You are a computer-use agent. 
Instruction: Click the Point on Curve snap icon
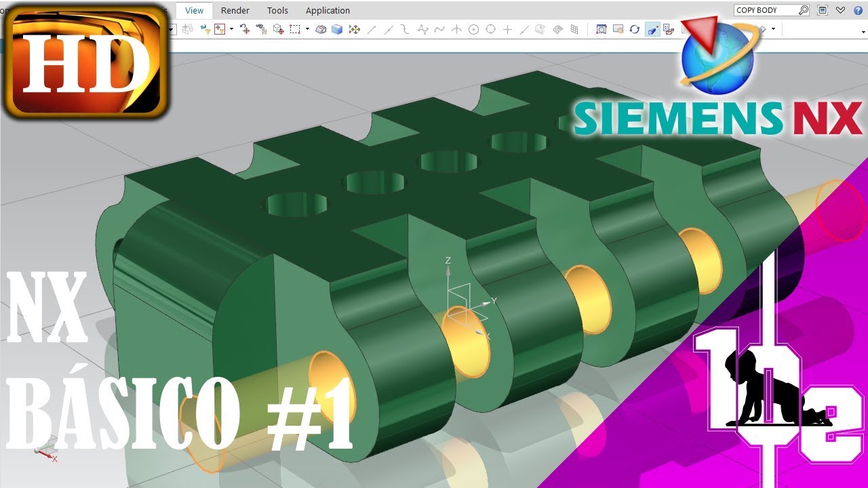pyautogui.click(x=524, y=29)
